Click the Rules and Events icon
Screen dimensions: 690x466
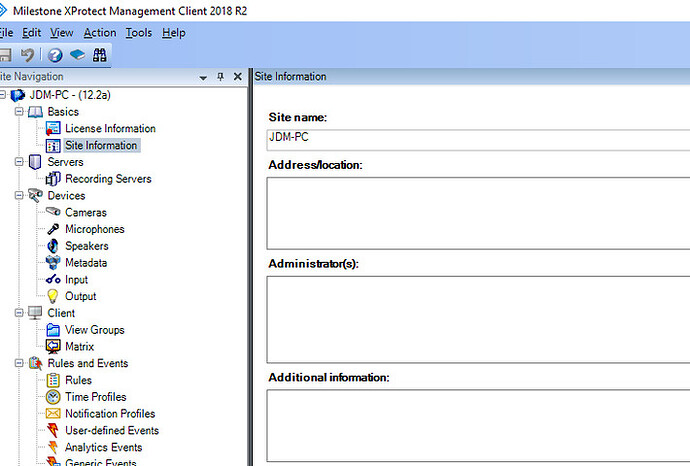pyautogui.click(x=35, y=363)
